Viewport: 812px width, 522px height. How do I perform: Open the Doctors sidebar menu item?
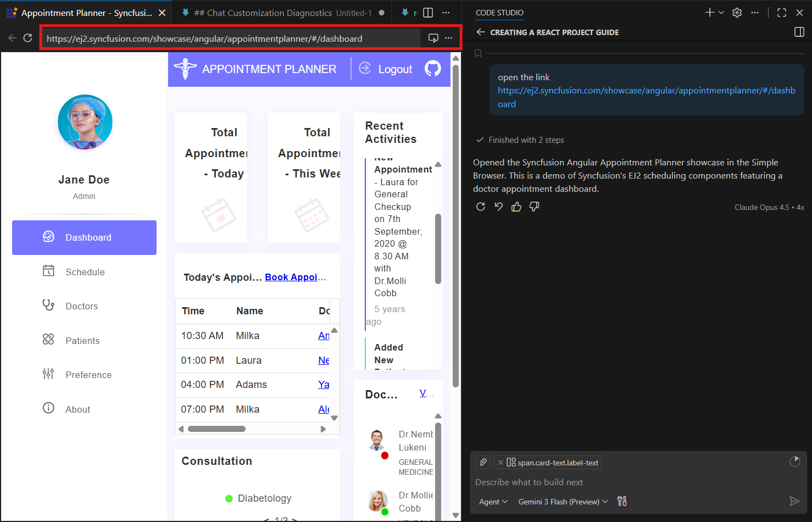(x=81, y=306)
